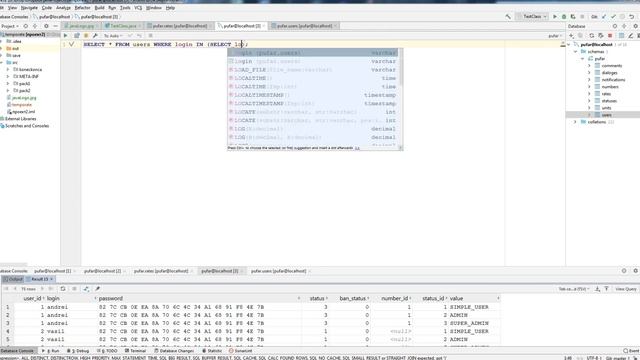Expand the notifications table in Database tree
640x360 pixels.
click(x=589, y=80)
